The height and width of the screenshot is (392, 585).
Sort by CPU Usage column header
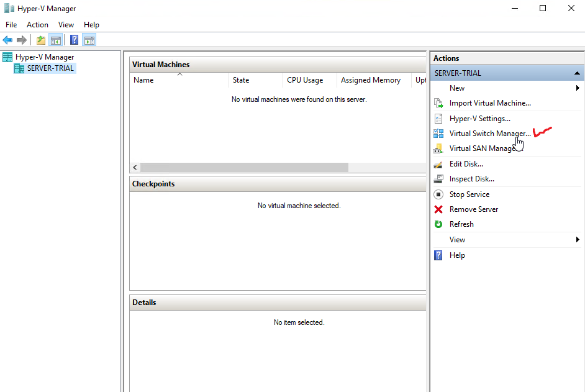pyautogui.click(x=310, y=80)
